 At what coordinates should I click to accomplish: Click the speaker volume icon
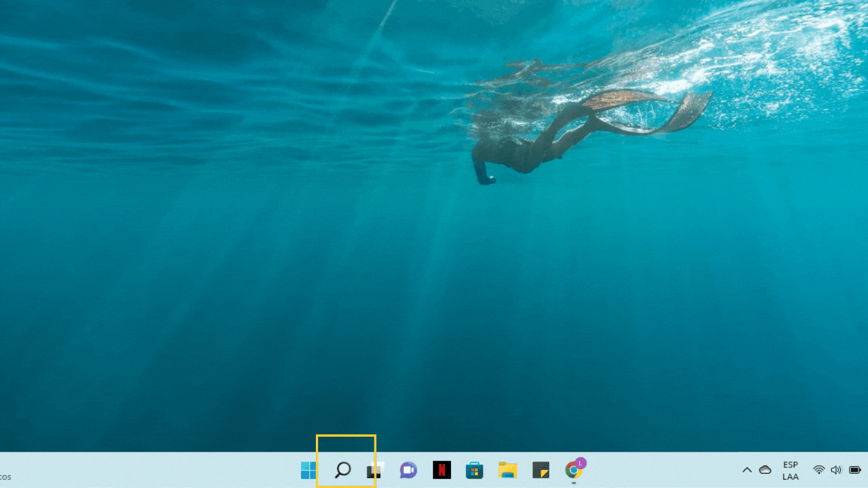tap(836, 470)
